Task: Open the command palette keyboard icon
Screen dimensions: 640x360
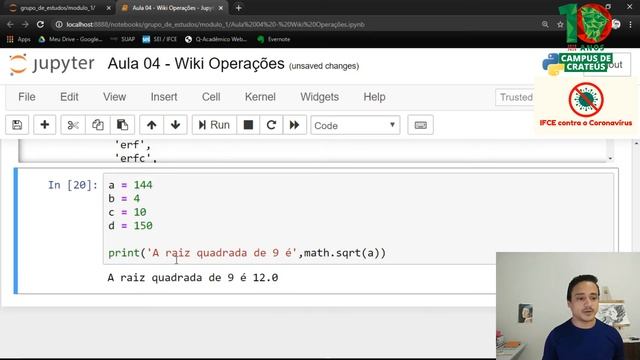Action: coord(420,125)
